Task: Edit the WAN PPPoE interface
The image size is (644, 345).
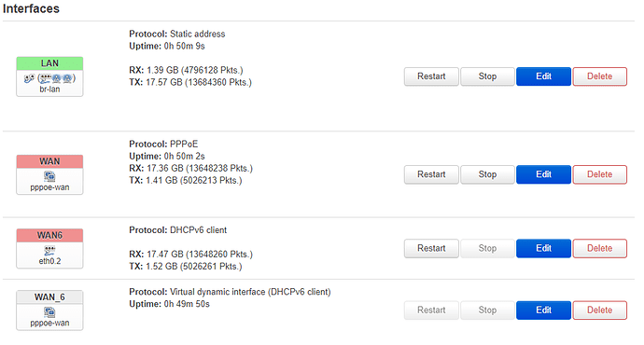Action: [x=543, y=174]
